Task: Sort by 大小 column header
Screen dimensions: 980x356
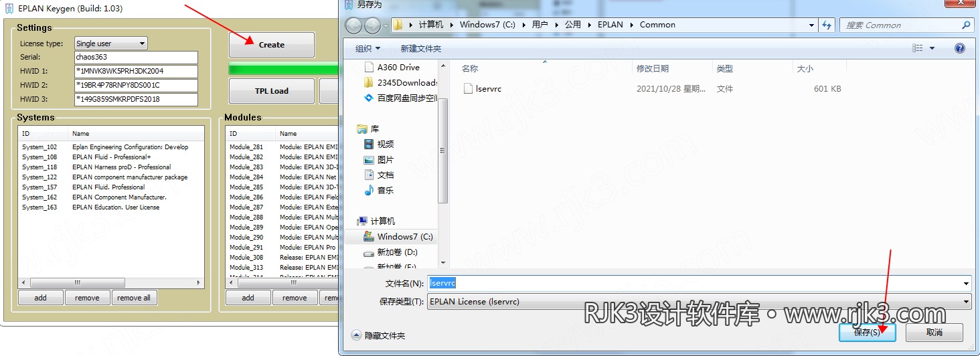Action: point(820,68)
